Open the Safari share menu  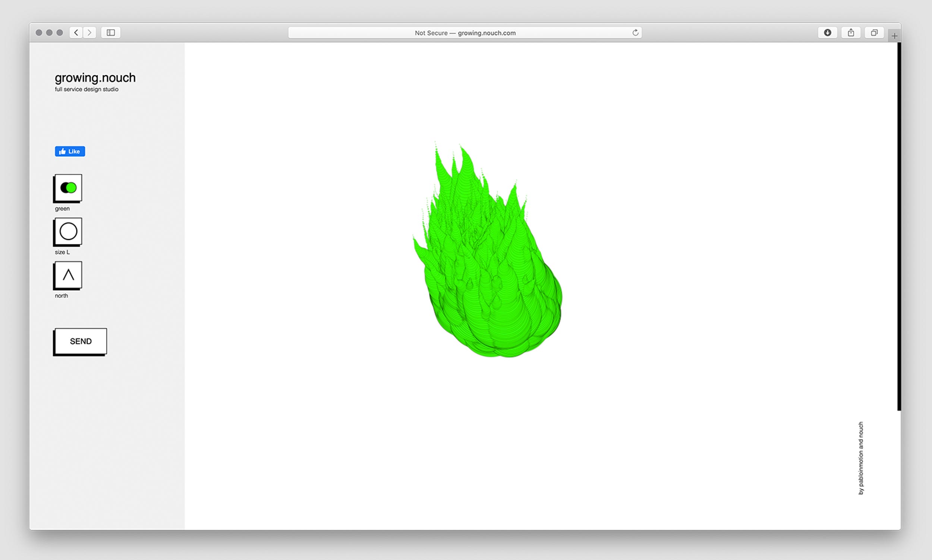pos(851,32)
